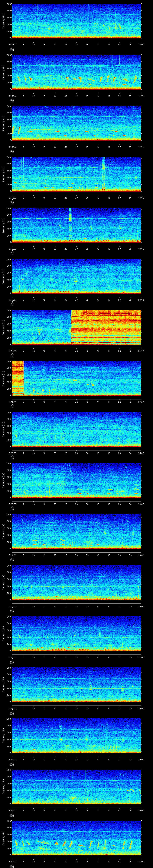Click the 26:00 end label of 8:25 panel
The width and height of the screenshot is (153, 868).
click(x=141, y=606)
